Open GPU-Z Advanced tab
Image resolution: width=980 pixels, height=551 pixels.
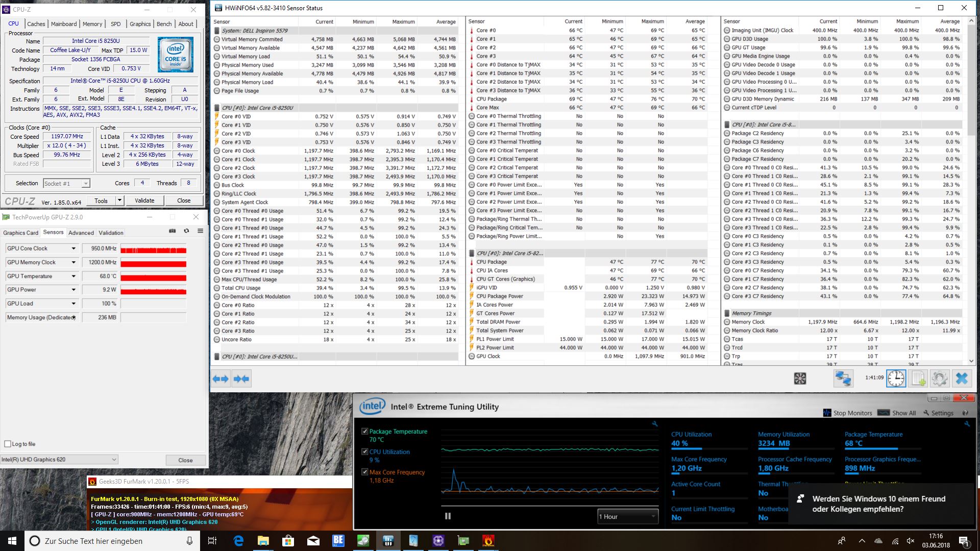coord(81,233)
